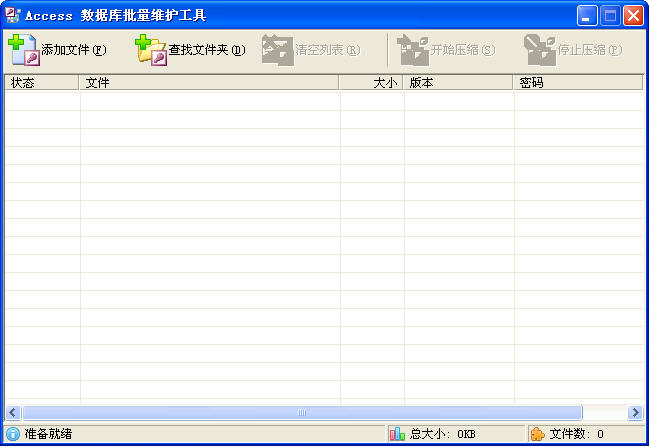Click the Clear List (清空列表) icon

click(277, 49)
